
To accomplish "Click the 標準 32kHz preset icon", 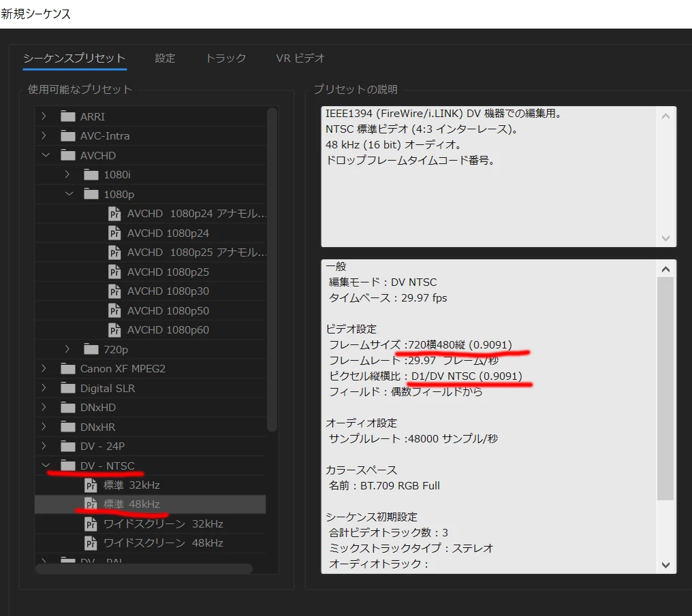I will pyautogui.click(x=91, y=485).
